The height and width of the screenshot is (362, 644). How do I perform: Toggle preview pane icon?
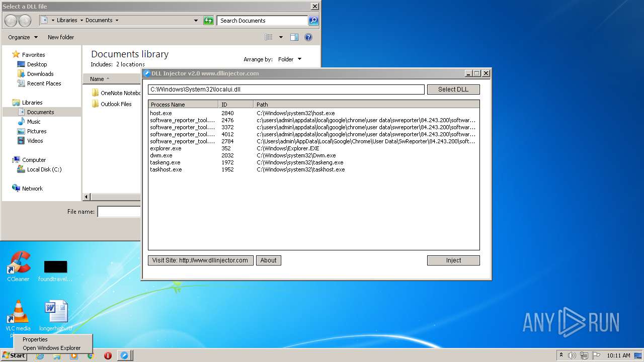tap(294, 37)
